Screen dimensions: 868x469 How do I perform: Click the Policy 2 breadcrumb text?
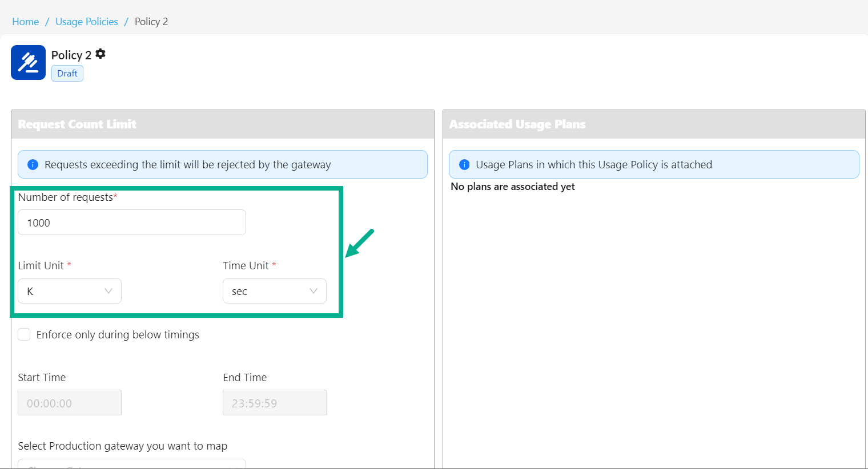151,22
